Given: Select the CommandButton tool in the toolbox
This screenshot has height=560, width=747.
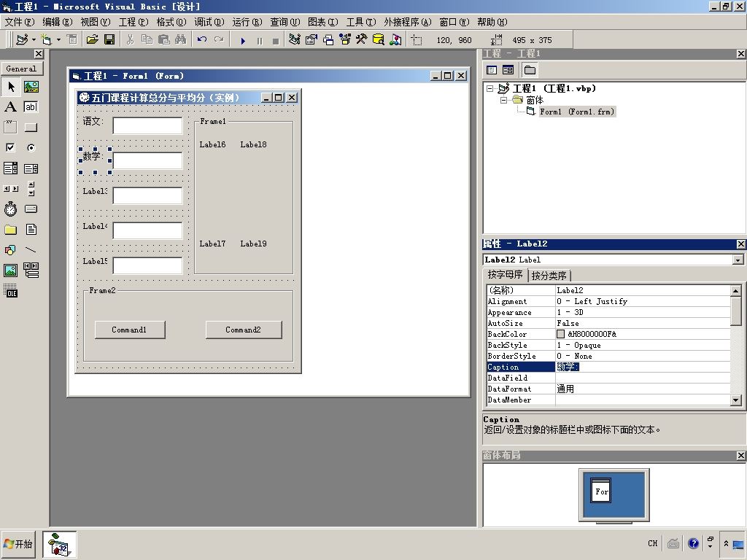Looking at the screenshot, I should tap(31, 127).
